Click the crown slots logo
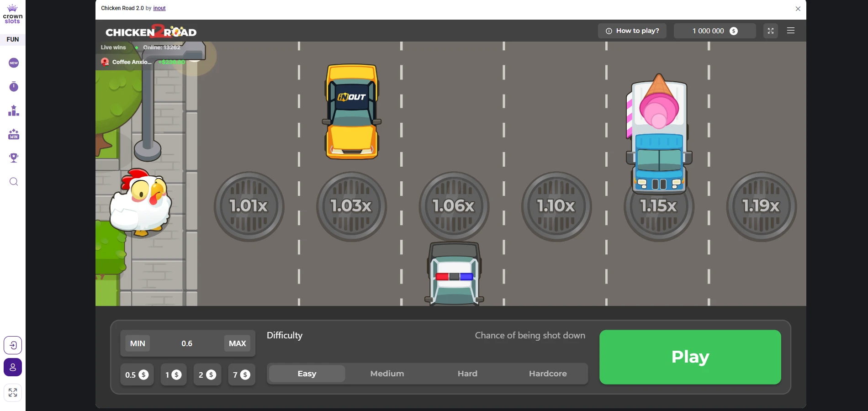 click(13, 15)
